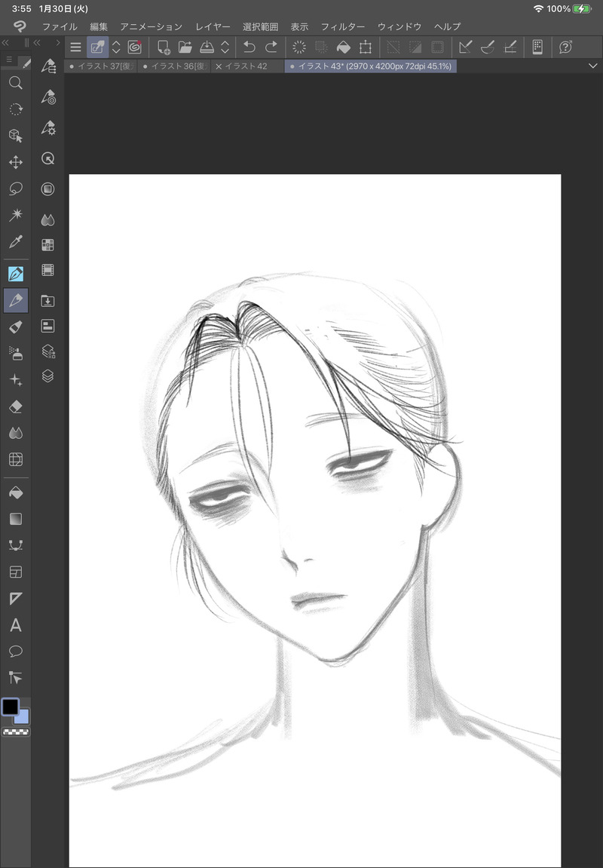Create a new canvas from the command bar

[x=164, y=47]
